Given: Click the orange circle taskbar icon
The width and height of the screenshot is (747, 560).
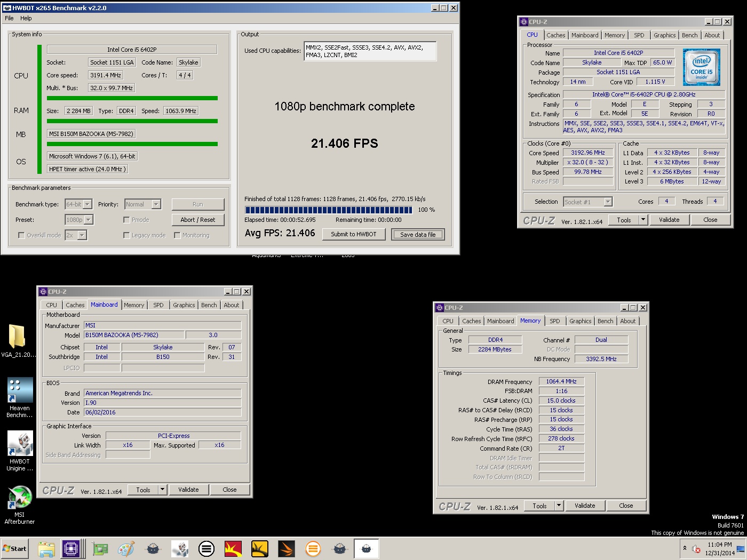Looking at the screenshot, I should (313, 549).
